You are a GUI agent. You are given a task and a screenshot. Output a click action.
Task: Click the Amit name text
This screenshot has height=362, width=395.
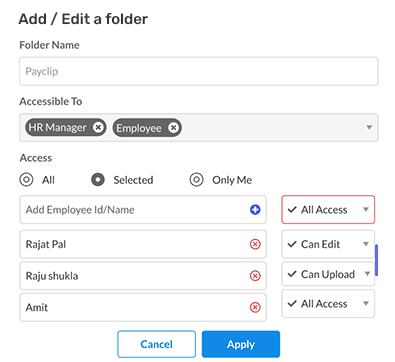click(x=37, y=307)
